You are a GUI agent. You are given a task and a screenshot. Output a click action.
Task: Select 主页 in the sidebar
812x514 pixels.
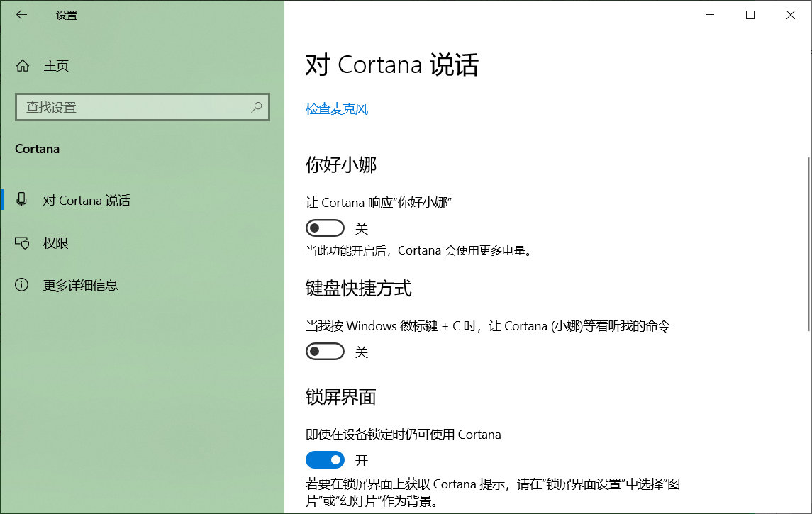click(56, 65)
